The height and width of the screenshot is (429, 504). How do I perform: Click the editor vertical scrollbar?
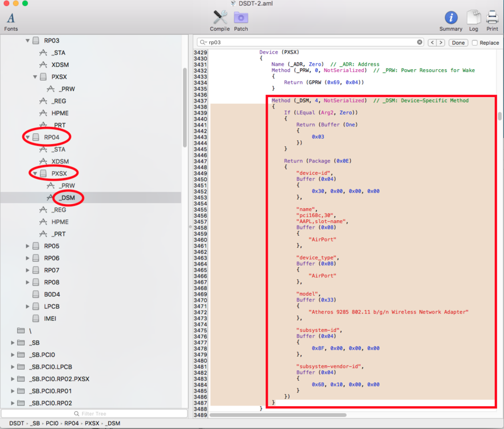[x=499, y=116]
